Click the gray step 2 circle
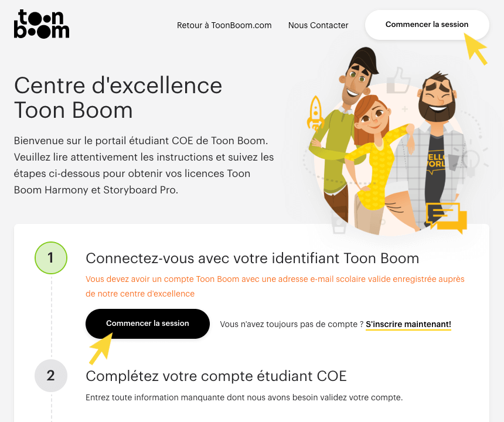 pos(51,376)
